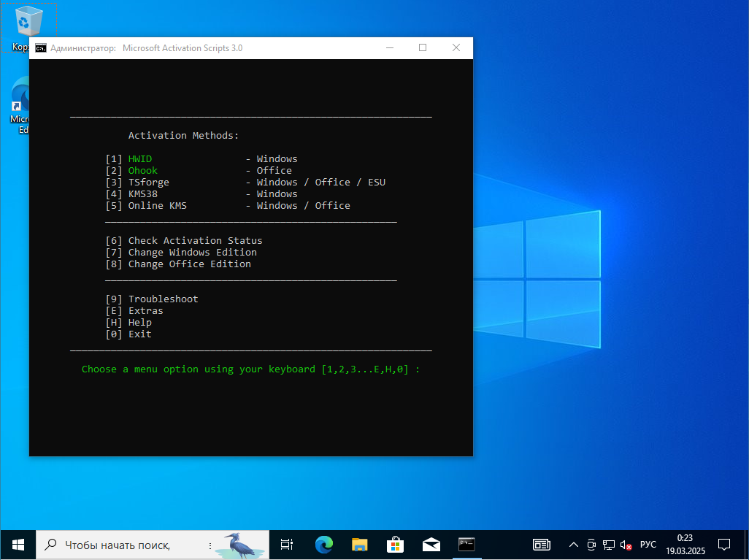Open the Windows Start menu
The height and width of the screenshot is (560, 749).
[18, 545]
